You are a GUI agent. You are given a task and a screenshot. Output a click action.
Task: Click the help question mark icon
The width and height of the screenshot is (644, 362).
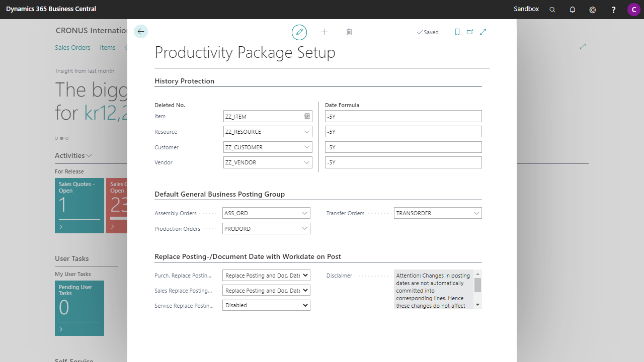tap(613, 10)
